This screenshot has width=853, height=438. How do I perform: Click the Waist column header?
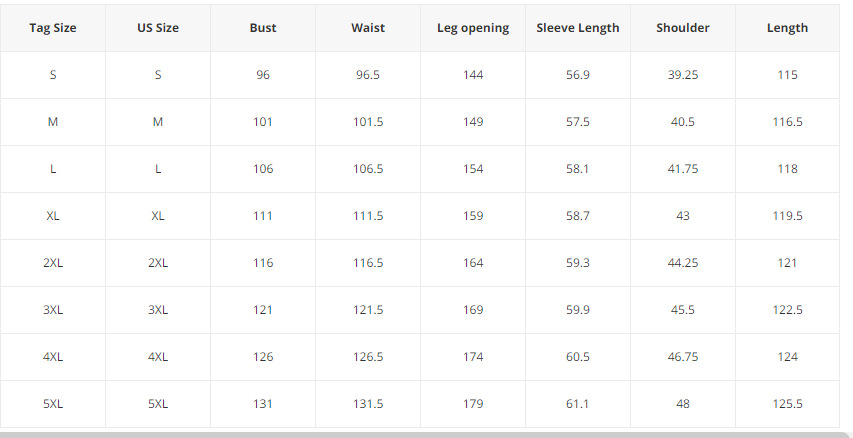368,28
